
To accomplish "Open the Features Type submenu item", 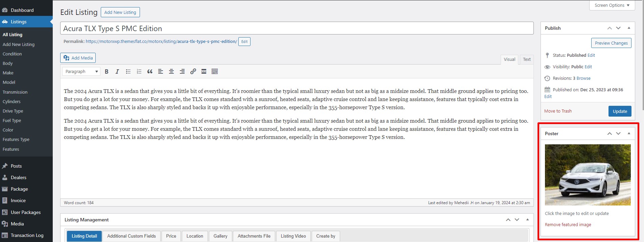I will click(x=16, y=139).
